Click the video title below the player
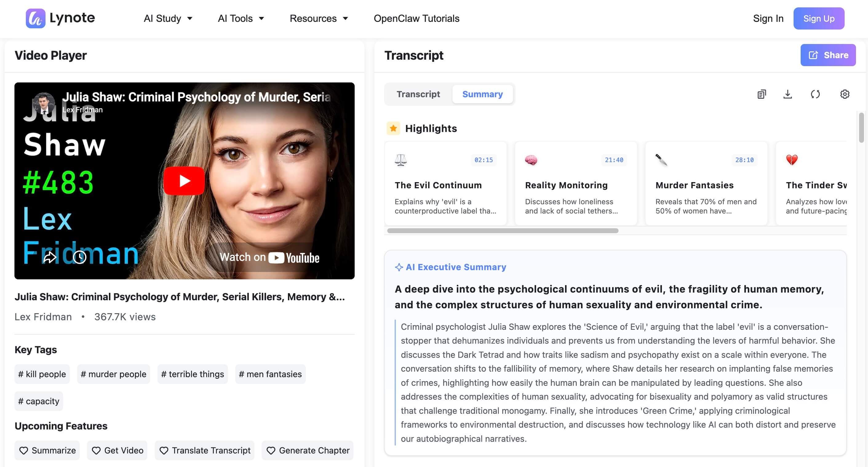This screenshot has height=467, width=868. 180,297
